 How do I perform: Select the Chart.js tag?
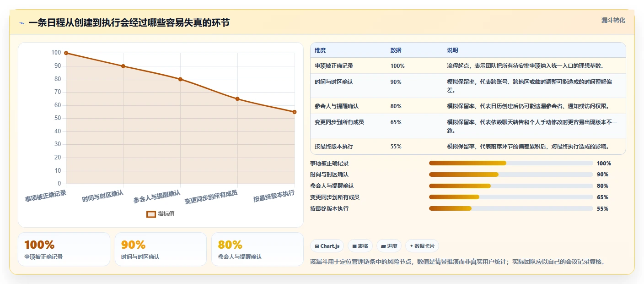(x=327, y=246)
